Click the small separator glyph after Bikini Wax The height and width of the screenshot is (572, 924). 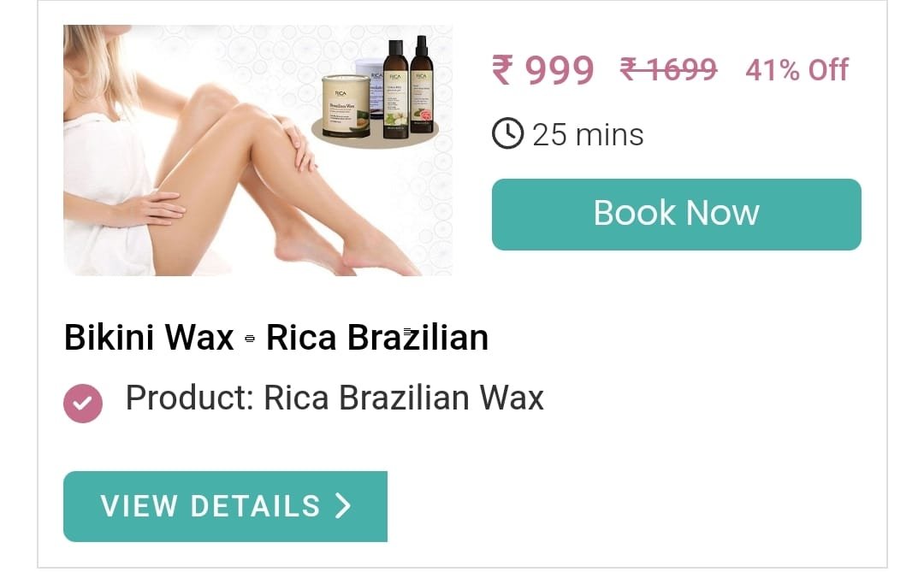pyautogui.click(x=250, y=339)
